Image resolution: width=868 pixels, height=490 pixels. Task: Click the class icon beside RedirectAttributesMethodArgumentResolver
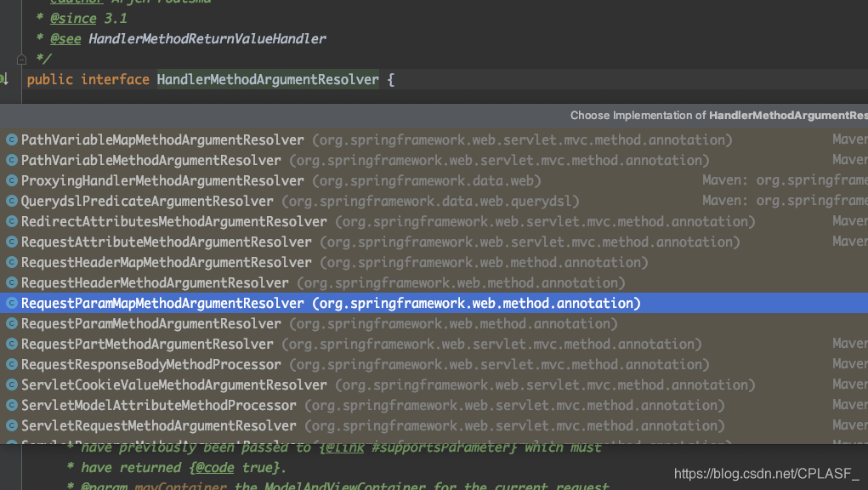12,221
